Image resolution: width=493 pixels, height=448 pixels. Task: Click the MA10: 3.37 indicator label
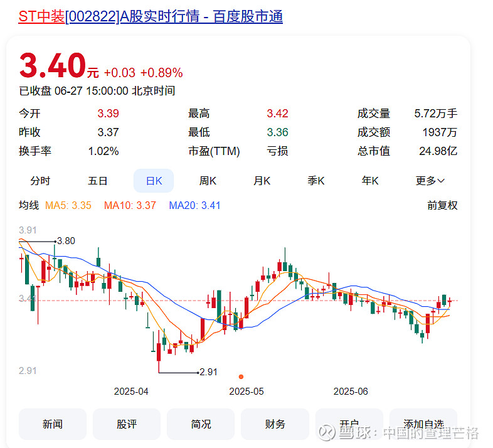[130, 205]
